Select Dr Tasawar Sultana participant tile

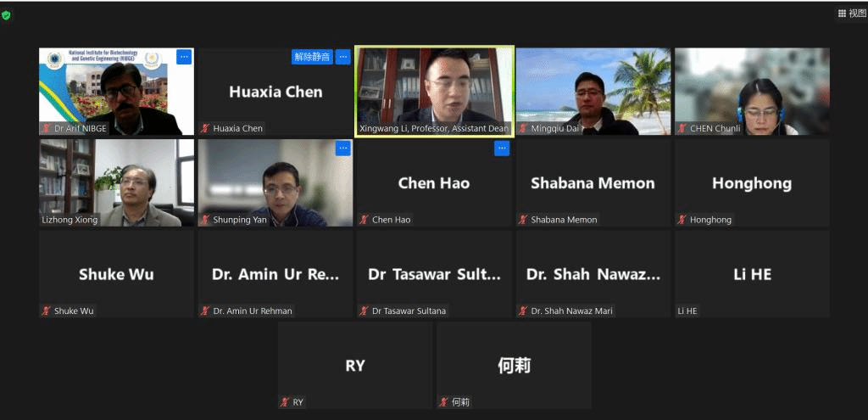(x=434, y=274)
